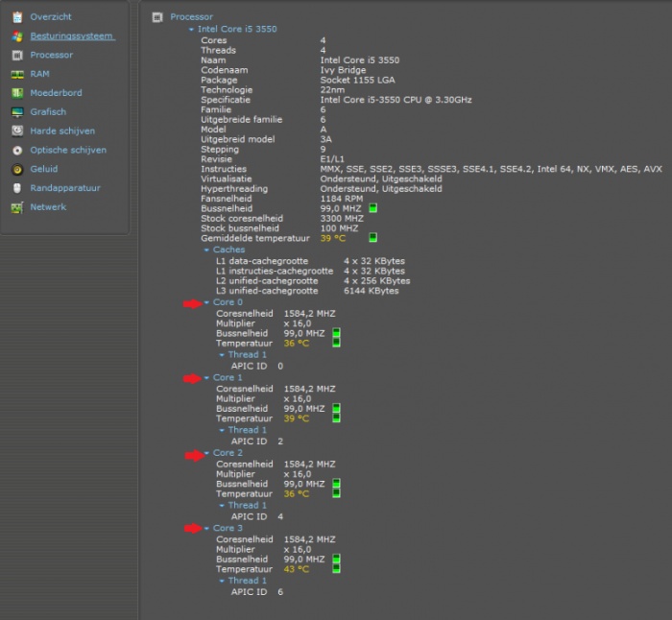Image resolution: width=672 pixels, height=620 pixels.
Task: Click the Processor heading title text
Action: pyautogui.click(x=192, y=17)
